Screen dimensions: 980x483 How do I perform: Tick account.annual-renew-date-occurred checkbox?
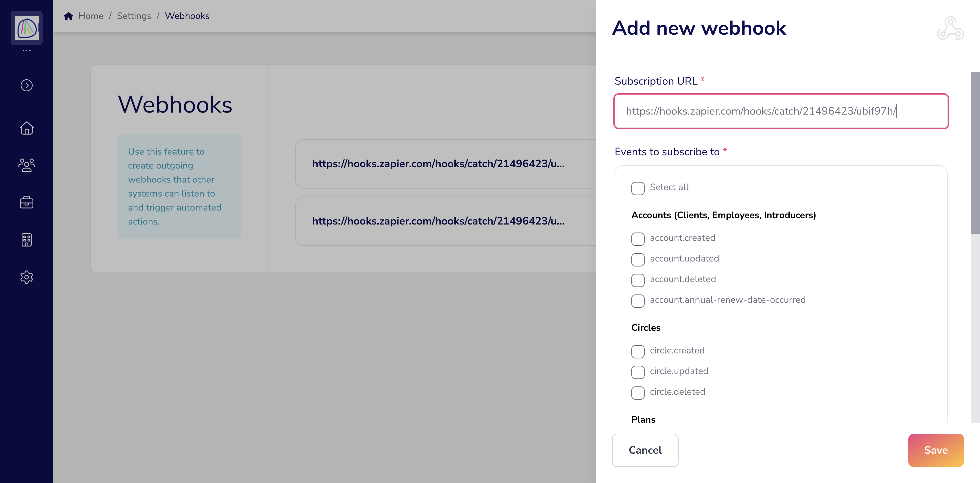[638, 301]
